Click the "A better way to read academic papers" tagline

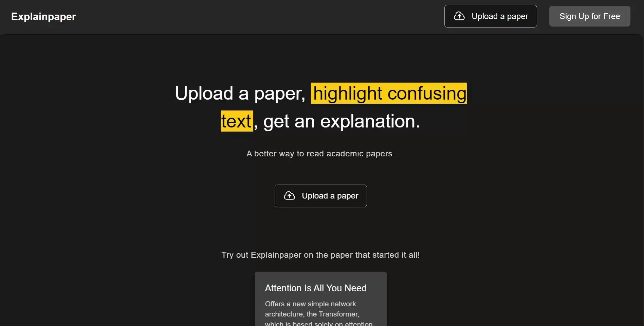pyautogui.click(x=320, y=154)
